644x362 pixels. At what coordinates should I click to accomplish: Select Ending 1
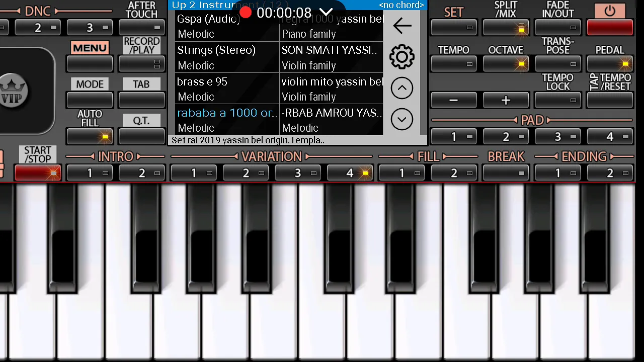point(558,172)
